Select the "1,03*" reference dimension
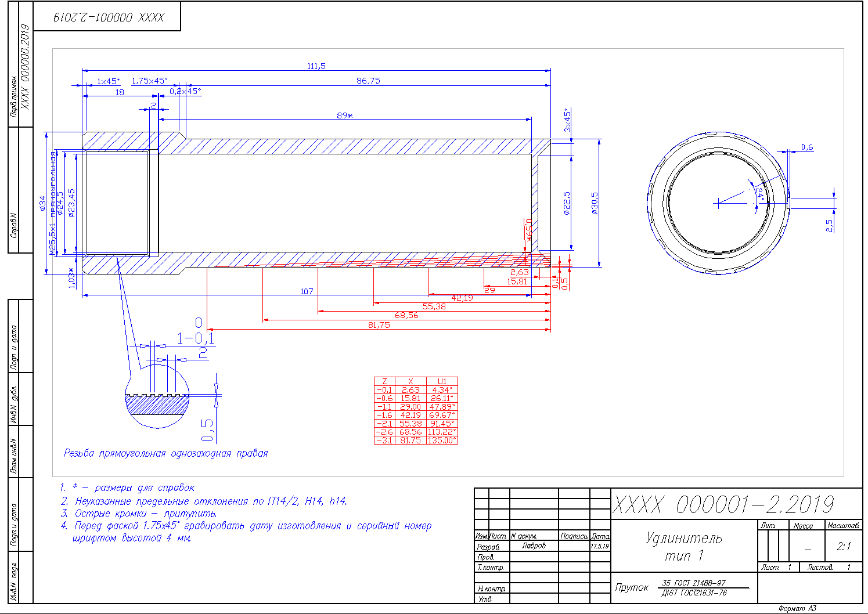Screen dimensions: 868x614 click(71, 277)
